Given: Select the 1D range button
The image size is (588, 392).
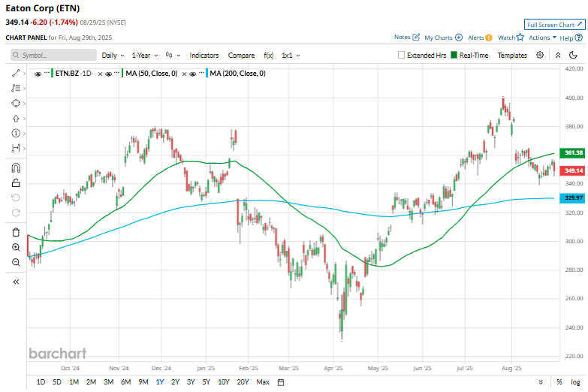Looking at the screenshot, I should point(41,382).
